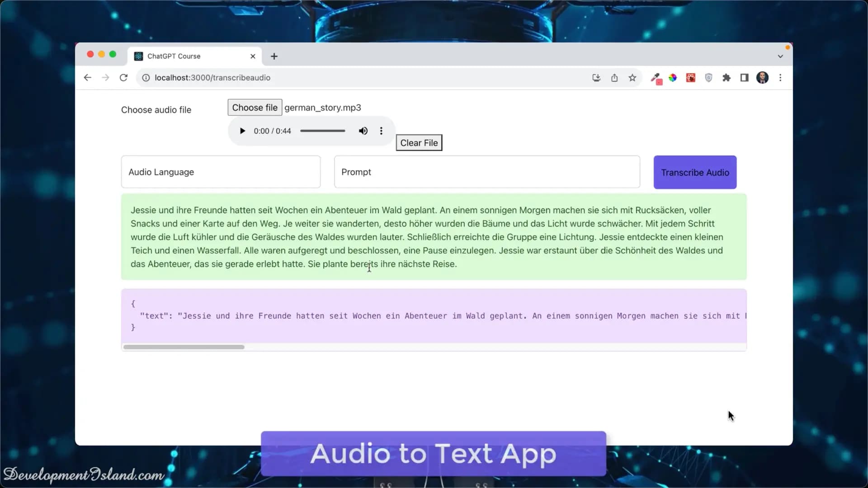
Task: Click the Transcribe Audio button
Action: pyautogui.click(x=695, y=172)
